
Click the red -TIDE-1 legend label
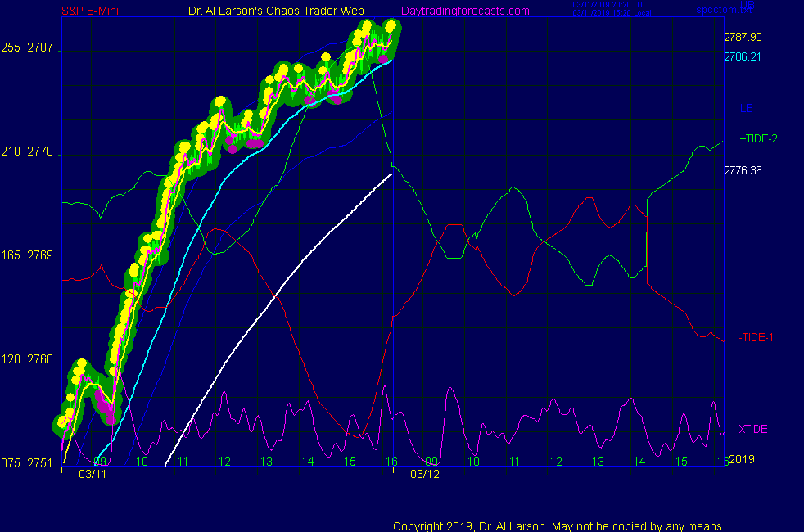pyautogui.click(x=756, y=337)
